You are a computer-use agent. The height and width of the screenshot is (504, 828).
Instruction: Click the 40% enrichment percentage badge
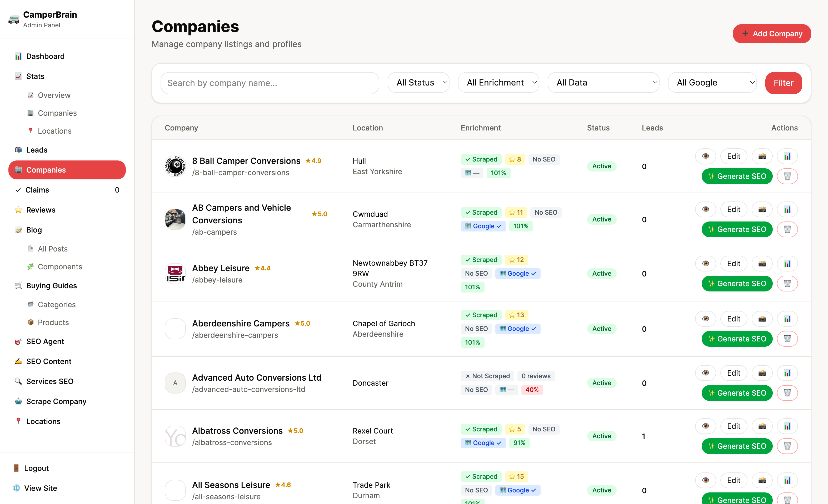pos(532,390)
